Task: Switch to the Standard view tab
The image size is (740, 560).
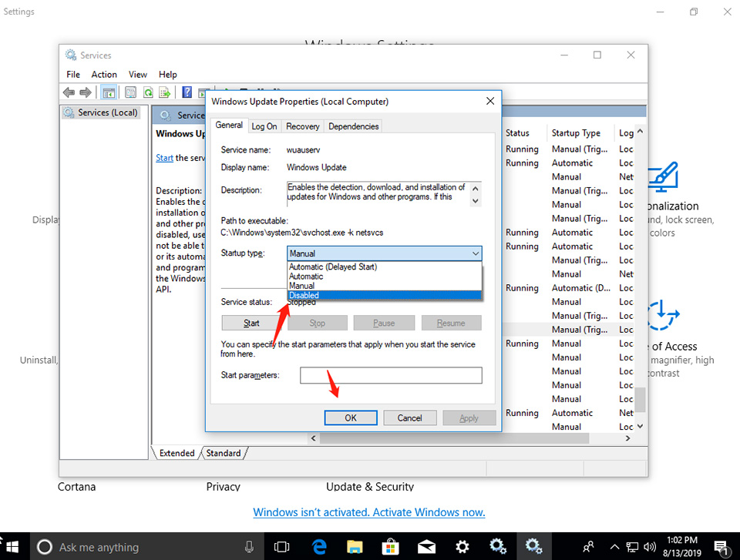Action: (224, 453)
